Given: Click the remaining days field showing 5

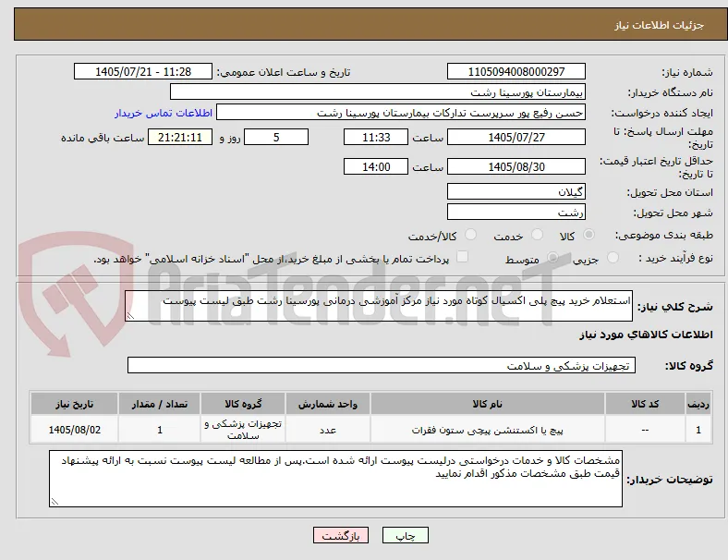Looking at the screenshot, I should point(276,137).
